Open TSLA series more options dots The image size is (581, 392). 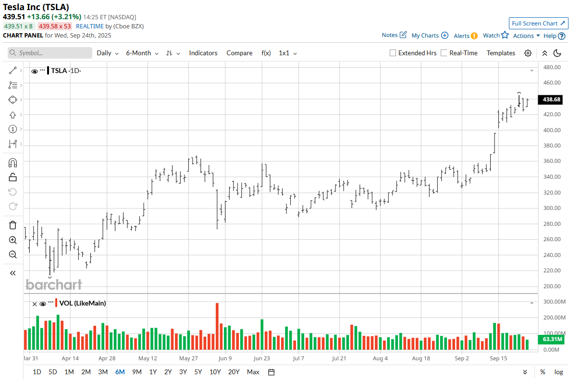point(43,70)
